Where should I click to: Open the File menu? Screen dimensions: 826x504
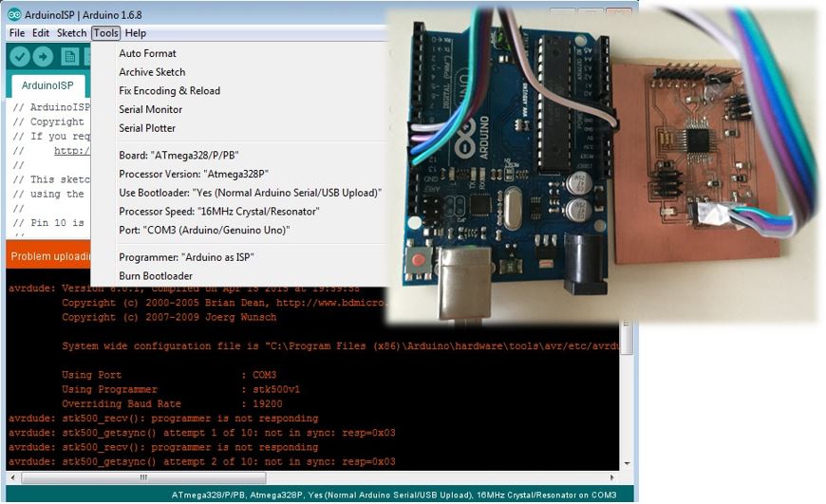coord(17,33)
